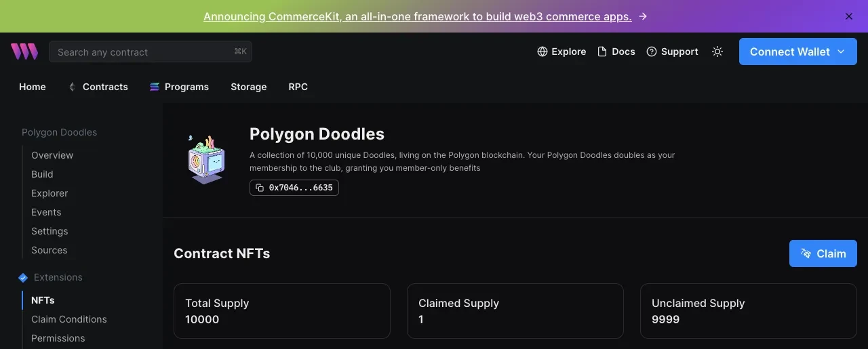Select Settings in the sidebar

[x=50, y=231]
